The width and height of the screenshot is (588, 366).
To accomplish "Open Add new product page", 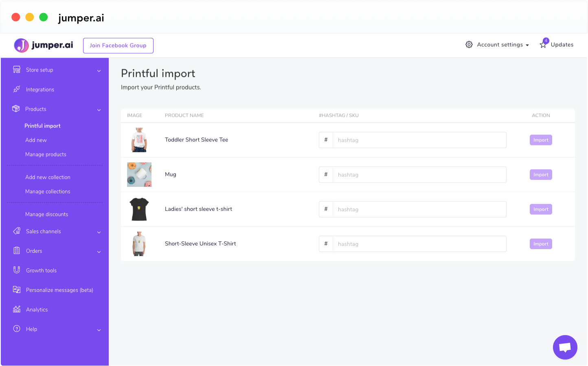I will click(x=36, y=140).
